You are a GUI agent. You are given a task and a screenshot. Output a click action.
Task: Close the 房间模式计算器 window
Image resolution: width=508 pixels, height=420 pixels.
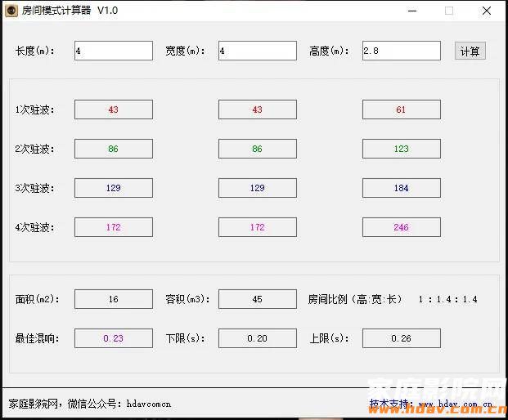[x=486, y=11]
